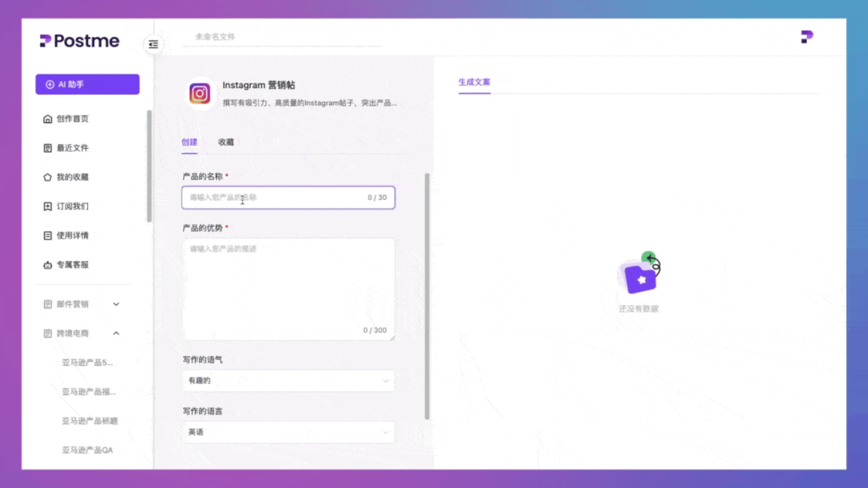Click the AI 助手 button

(x=86, y=84)
